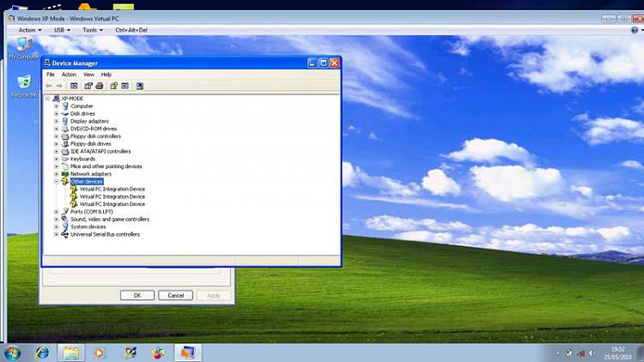Expand the Display adapters node
Image resolution: width=644 pixels, height=362 pixels.
(x=57, y=121)
